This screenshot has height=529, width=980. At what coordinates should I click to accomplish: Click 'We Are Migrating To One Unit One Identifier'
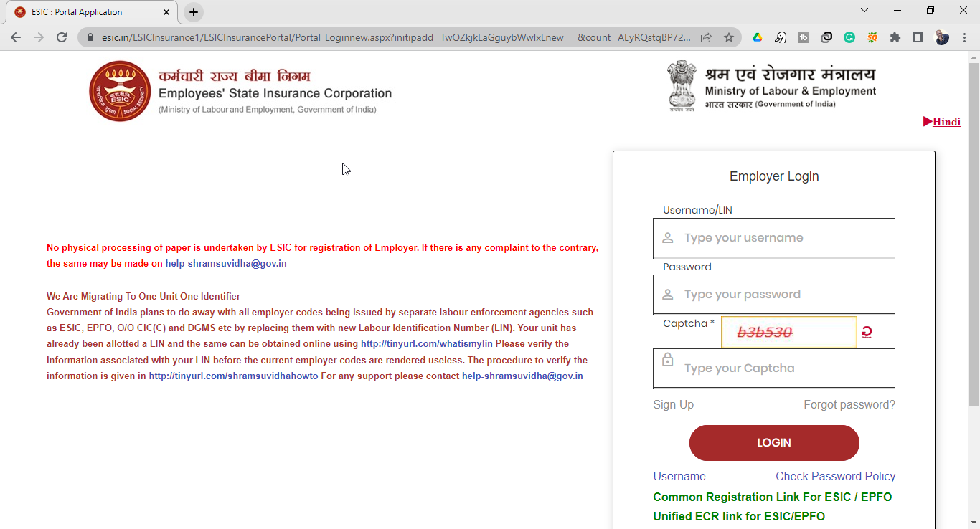(143, 296)
